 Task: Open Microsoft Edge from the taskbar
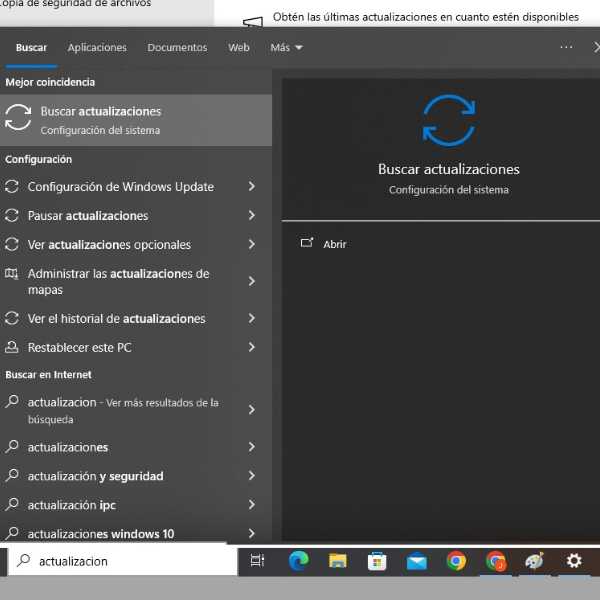pyautogui.click(x=298, y=561)
